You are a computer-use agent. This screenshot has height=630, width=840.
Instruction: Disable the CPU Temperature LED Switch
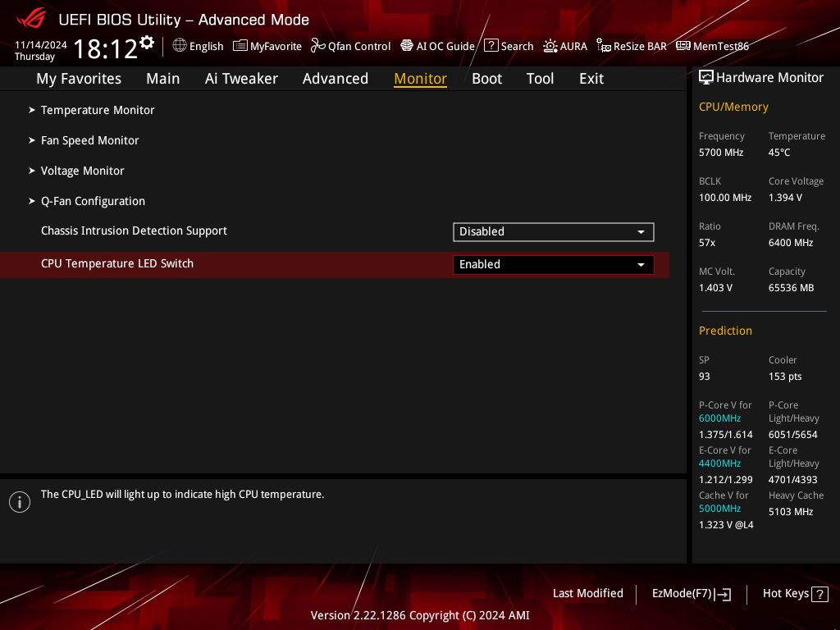coord(553,264)
